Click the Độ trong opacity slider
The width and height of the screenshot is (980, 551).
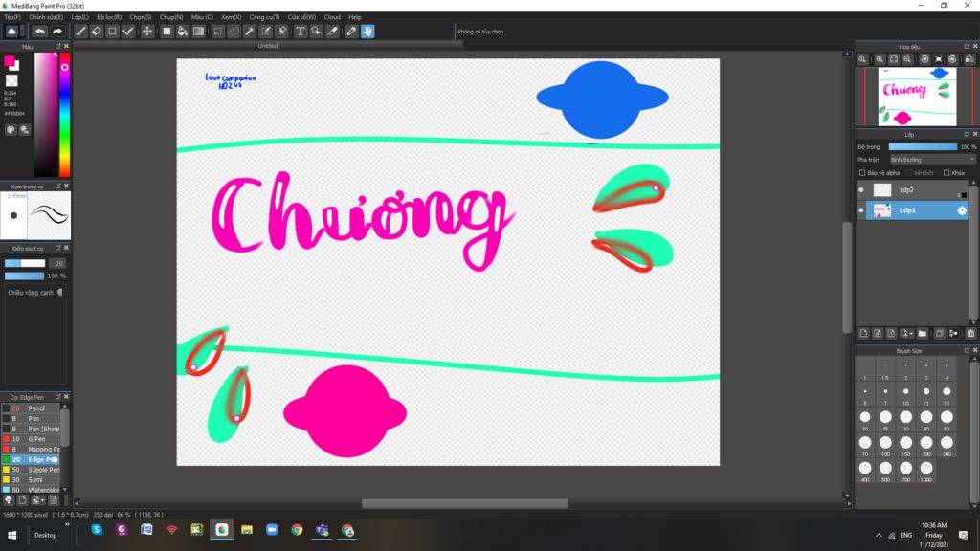[x=923, y=146]
